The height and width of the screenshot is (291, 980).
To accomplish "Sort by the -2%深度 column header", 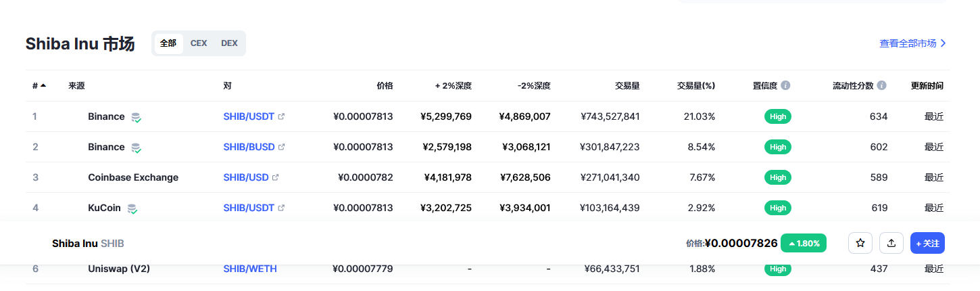I will (x=534, y=86).
